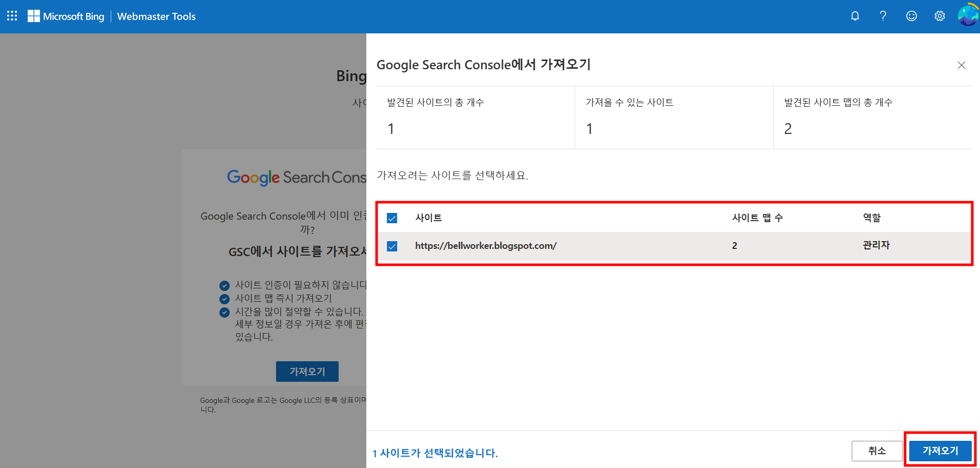Click the '1 사이트가 선택되었습니다.' status text
Viewport: 980px width, 468px height.
coord(435,453)
